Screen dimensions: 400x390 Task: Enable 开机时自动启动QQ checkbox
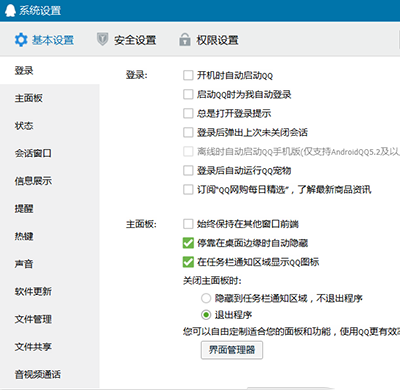click(x=188, y=75)
